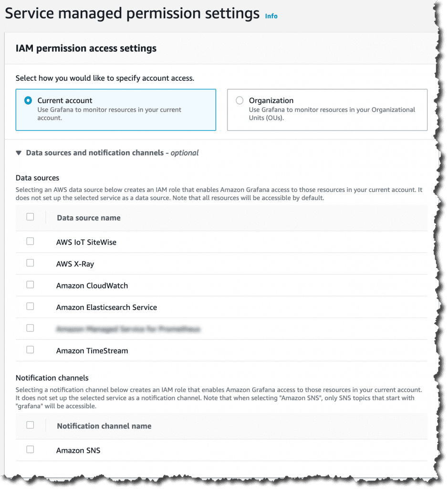Image resolution: width=448 pixels, height=489 pixels.
Task: Click the Organization card description text
Action: click(332, 114)
